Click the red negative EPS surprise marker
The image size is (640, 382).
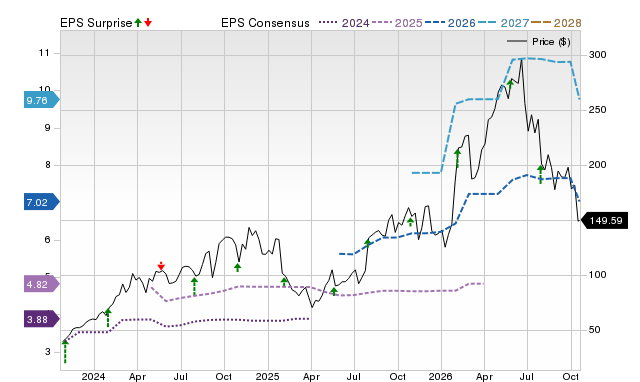161,266
